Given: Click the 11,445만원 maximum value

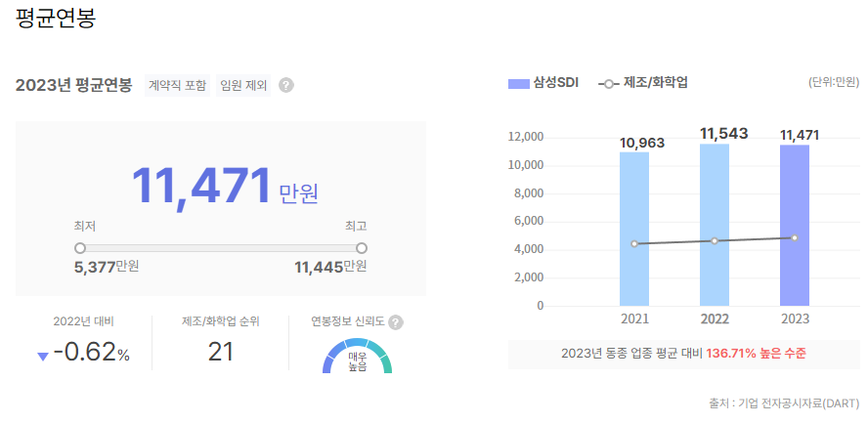Looking at the screenshot, I should tap(330, 267).
